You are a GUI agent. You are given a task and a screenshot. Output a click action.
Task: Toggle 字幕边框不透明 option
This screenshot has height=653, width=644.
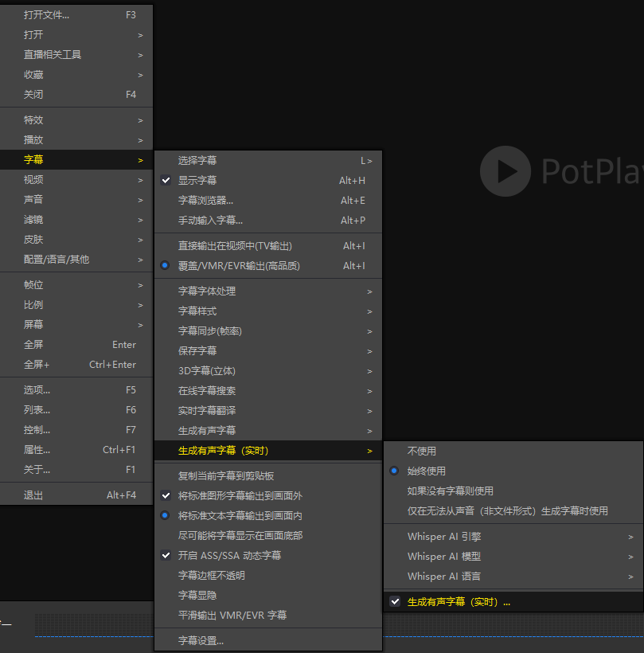click(268, 576)
